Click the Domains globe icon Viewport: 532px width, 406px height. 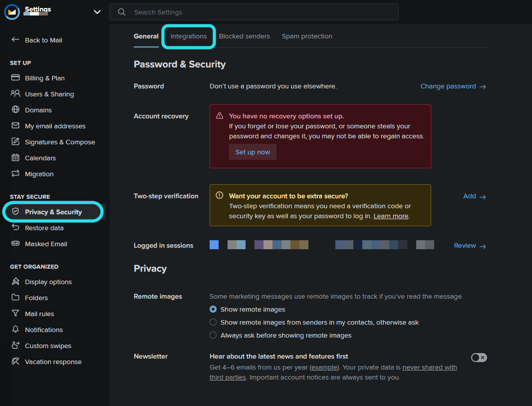click(x=15, y=110)
